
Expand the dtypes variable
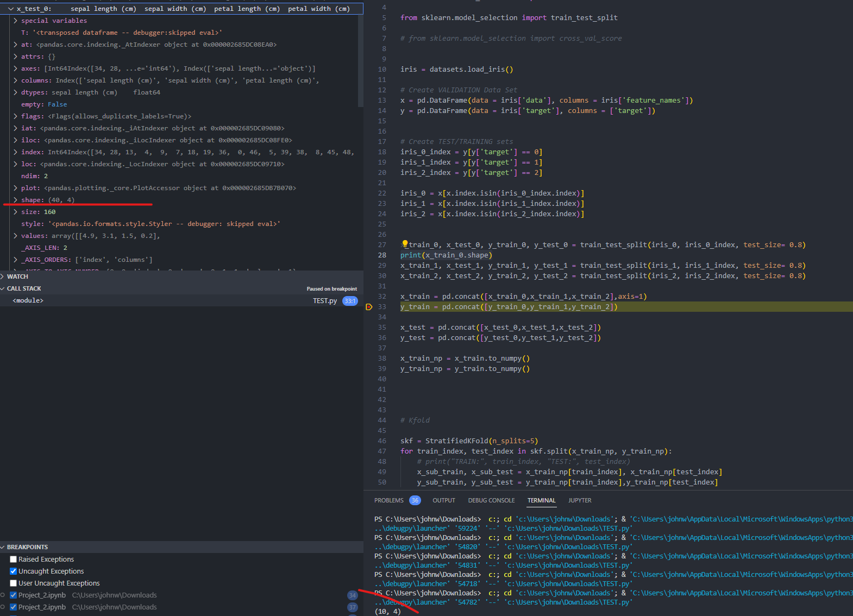pos(15,92)
